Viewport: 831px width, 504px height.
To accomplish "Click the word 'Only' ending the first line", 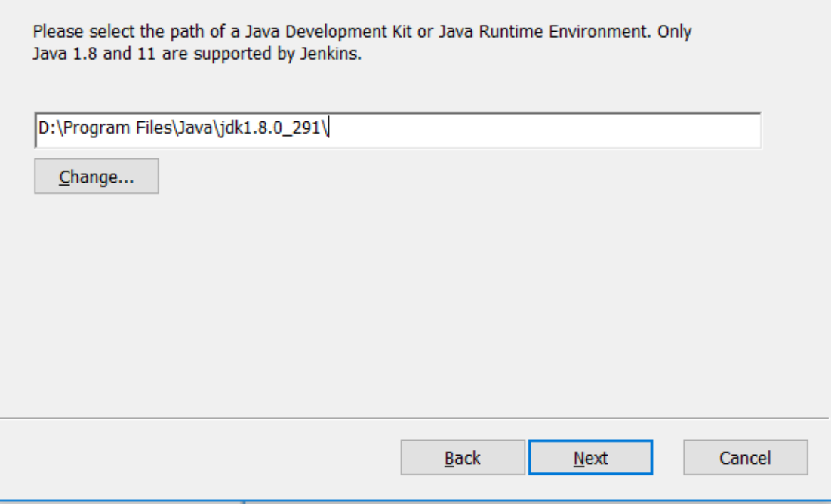I will [x=675, y=33].
